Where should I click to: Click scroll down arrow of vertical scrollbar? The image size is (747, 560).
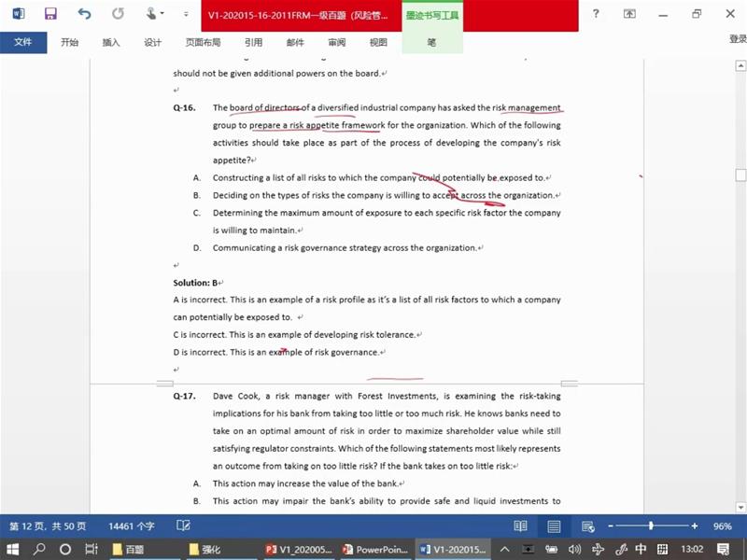740,507
